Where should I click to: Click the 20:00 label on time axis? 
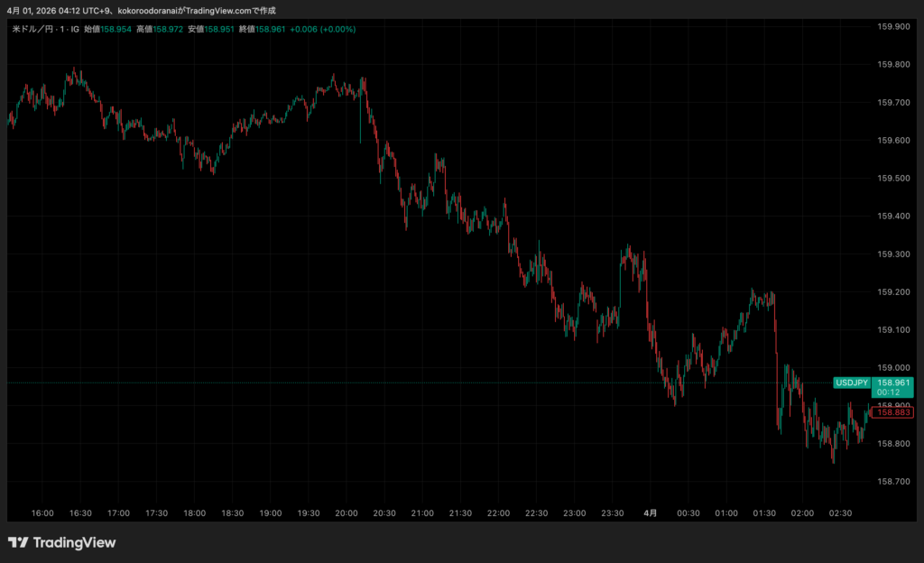click(x=346, y=512)
